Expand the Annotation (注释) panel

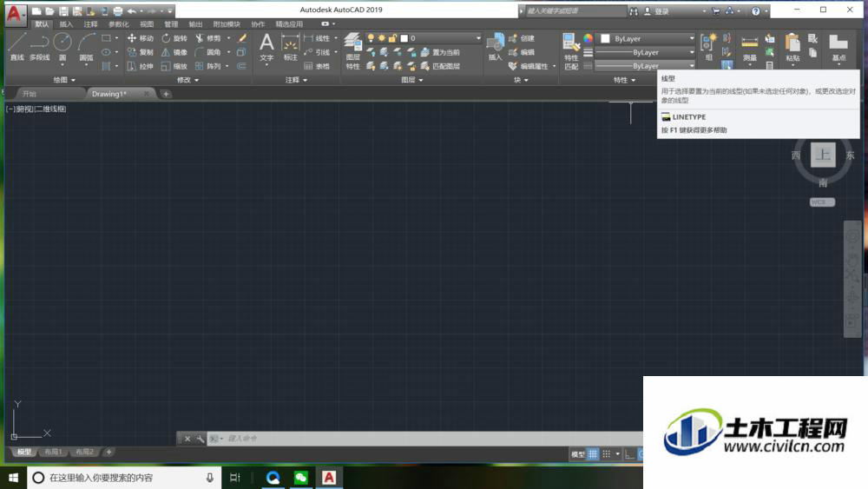coord(296,80)
